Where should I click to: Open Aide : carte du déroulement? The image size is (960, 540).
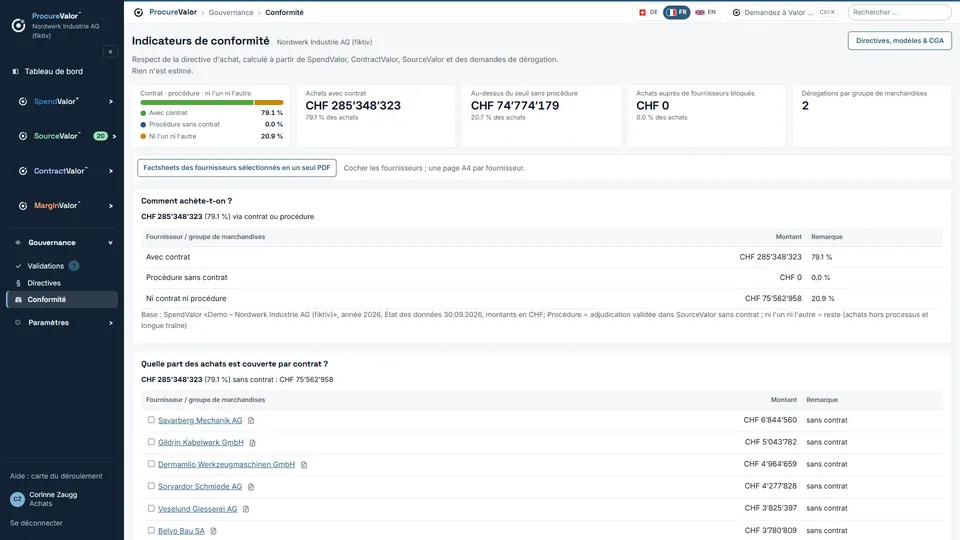pyautogui.click(x=56, y=476)
